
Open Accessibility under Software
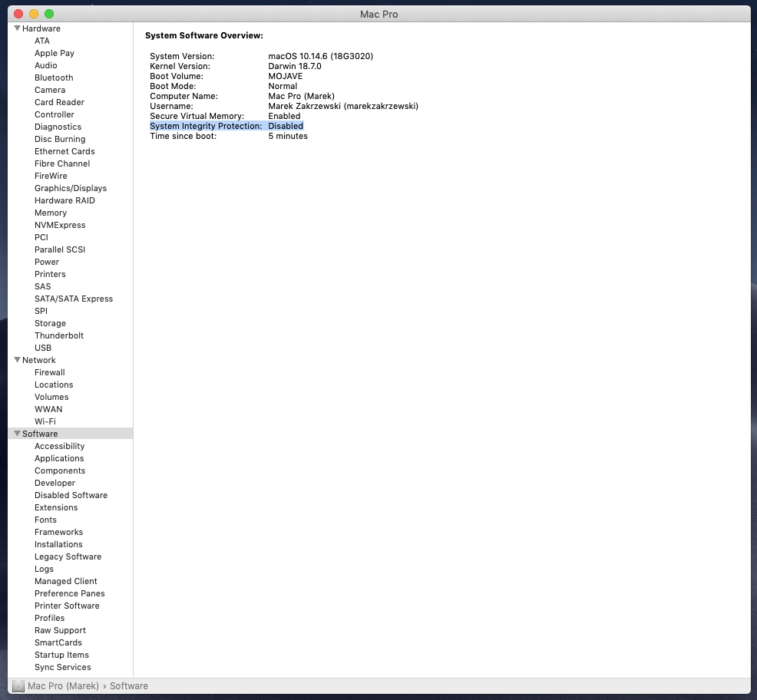click(x=59, y=446)
